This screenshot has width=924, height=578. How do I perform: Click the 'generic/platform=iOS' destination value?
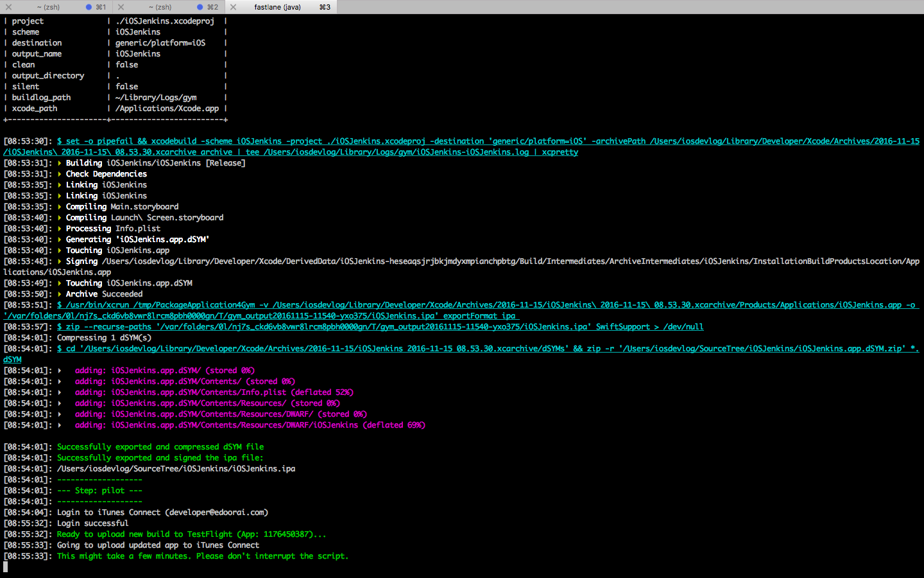tap(160, 43)
